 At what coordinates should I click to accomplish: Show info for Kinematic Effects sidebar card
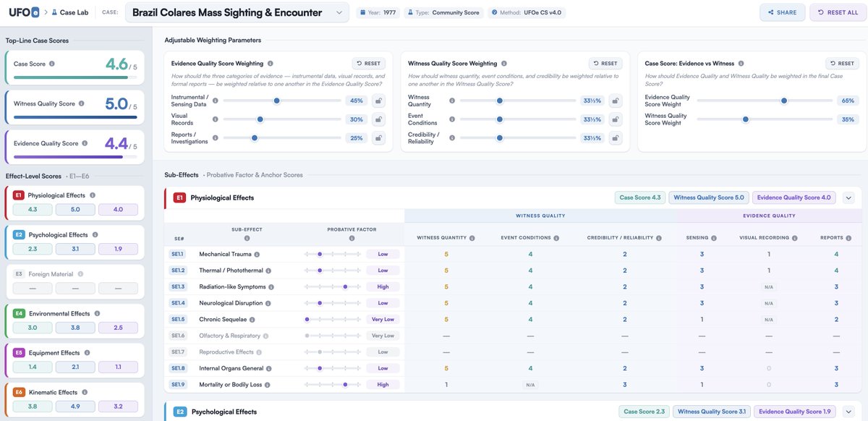point(84,393)
